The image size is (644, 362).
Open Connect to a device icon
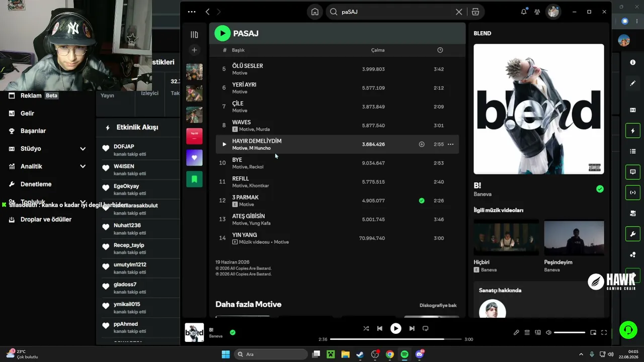coord(538,332)
